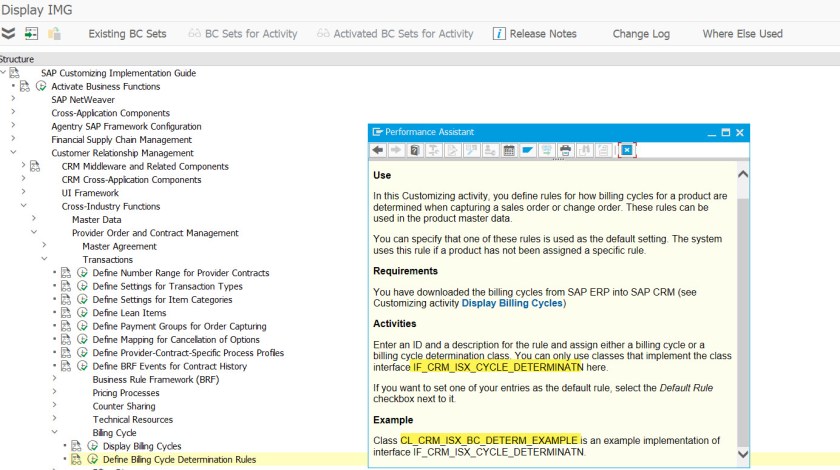Execute Define Mapping for Cancellation of Options

(x=82, y=339)
